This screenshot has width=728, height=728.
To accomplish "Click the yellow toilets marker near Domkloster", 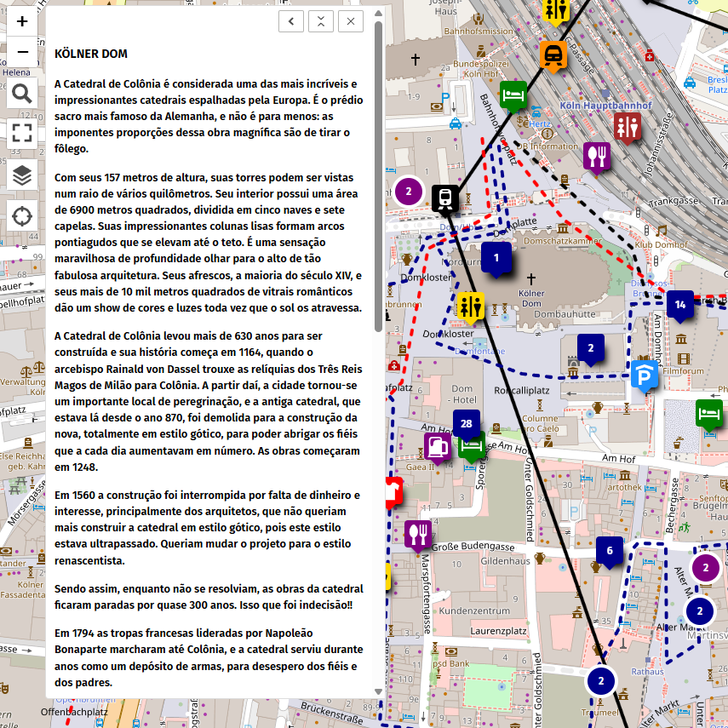I will point(470,307).
